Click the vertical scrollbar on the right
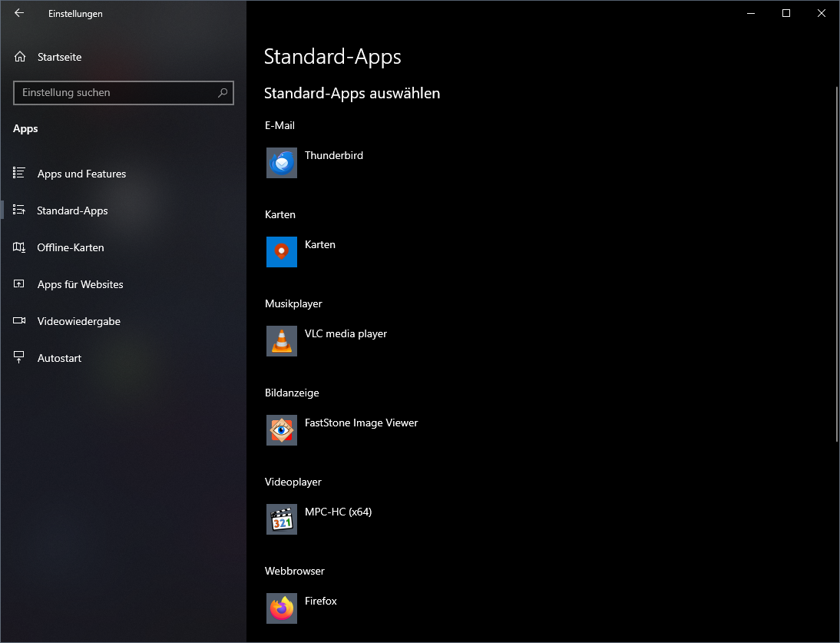This screenshot has height=643, width=840. pos(837,264)
